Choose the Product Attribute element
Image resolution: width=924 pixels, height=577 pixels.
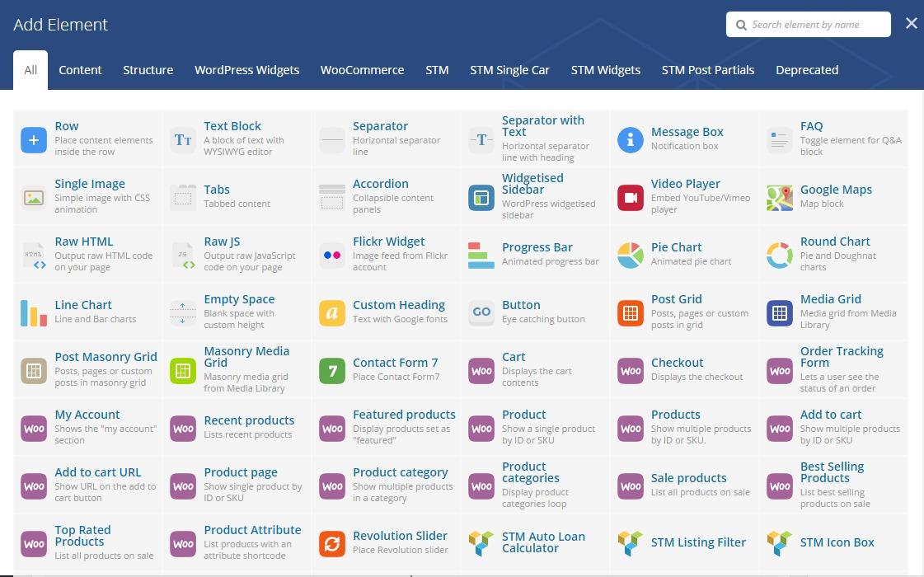pos(237,542)
